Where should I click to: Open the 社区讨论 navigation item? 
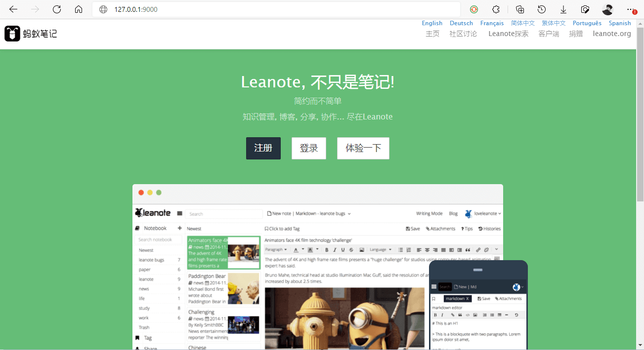pos(463,34)
